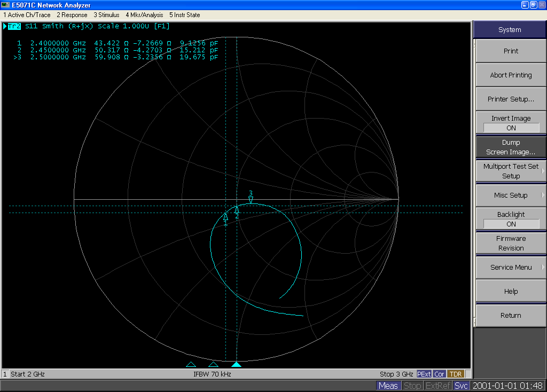Click the PExt status indicator
Image resolution: width=547 pixels, height=392 pixels.
pyautogui.click(x=424, y=374)
